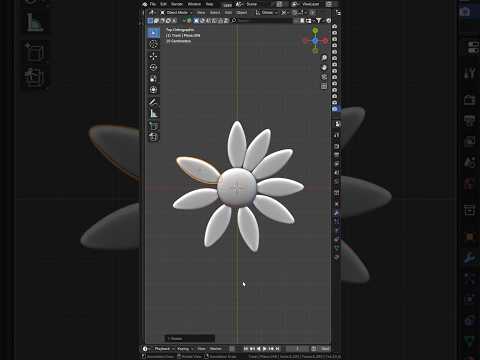Select the Annotate tool
The width and height of the screenshot is (480, 360).
pos(153,102)
